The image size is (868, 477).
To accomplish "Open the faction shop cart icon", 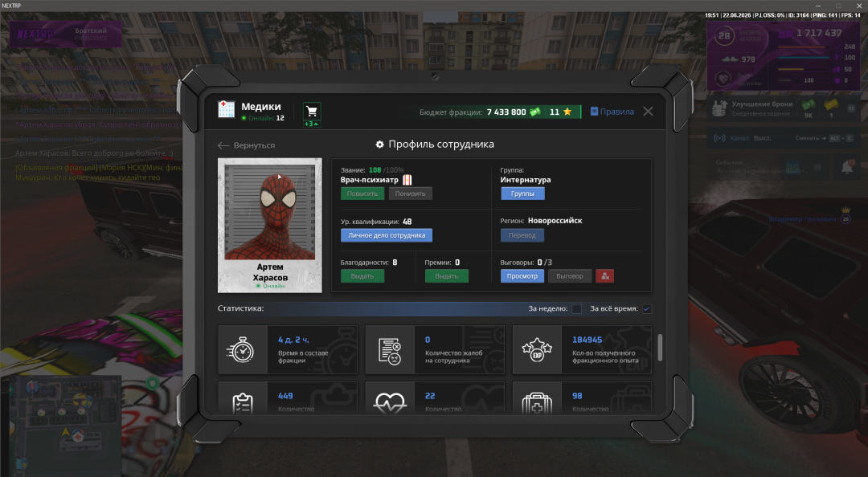I will (x=312, y=112).
